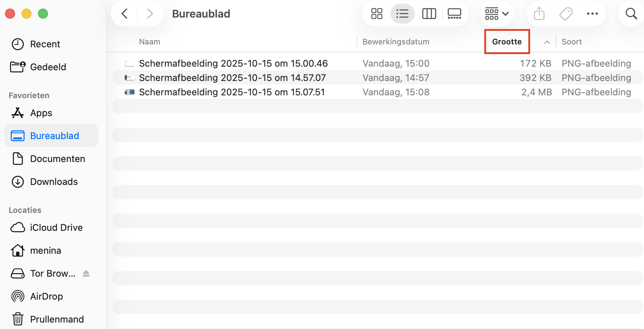
Task: Open the grouping options dropdown
Action: pos(497,14)
